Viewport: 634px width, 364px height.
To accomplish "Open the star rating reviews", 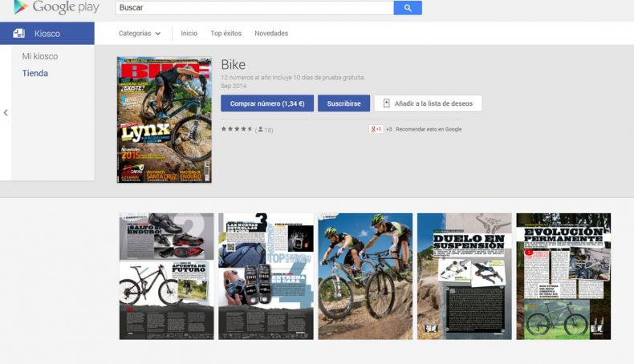I will (237, 129).
